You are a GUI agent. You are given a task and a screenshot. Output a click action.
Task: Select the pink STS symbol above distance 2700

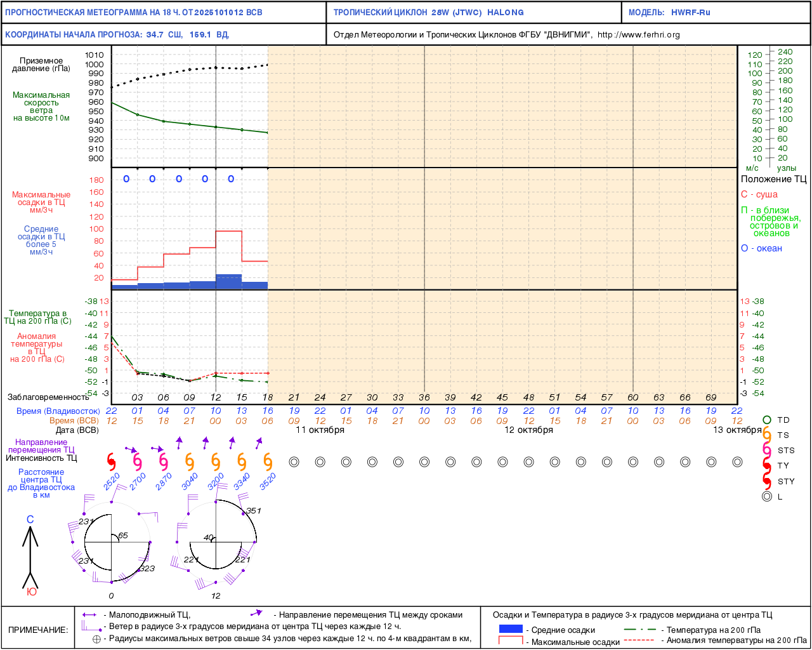pyautogui.click(x=138, y=461)
